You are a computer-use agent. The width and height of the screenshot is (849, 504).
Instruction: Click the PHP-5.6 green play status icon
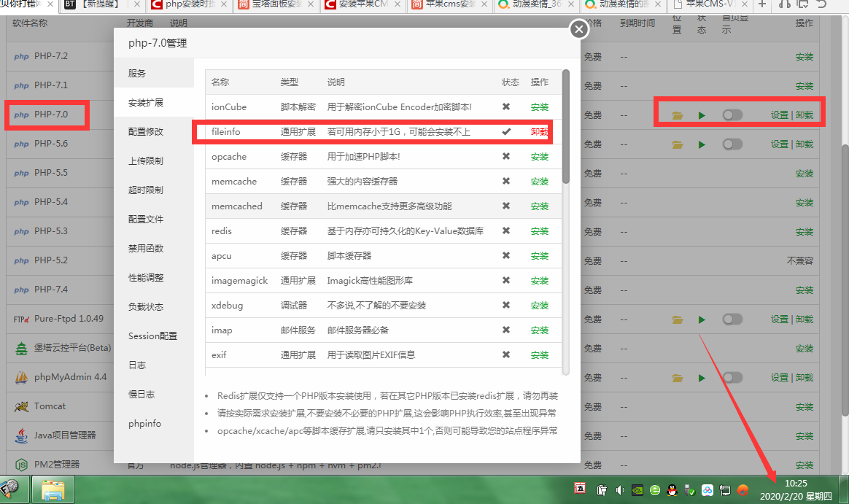pyautogui.click(x=702, y=144)
